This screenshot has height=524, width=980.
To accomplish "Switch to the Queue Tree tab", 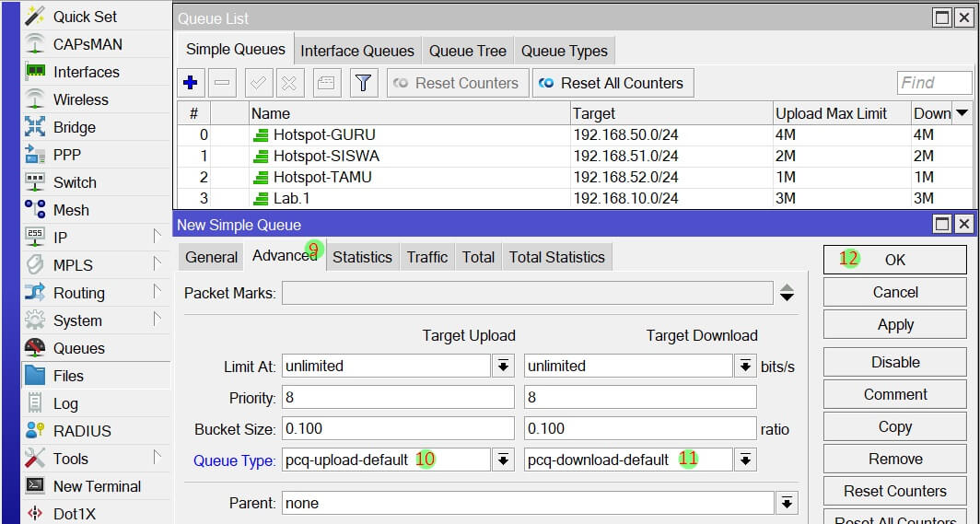I will pos(467,51).
